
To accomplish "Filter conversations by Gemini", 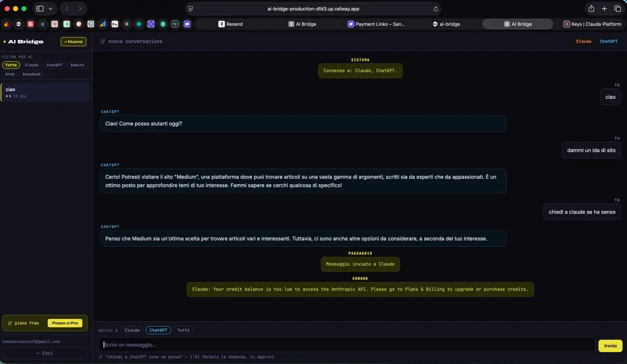I will [77, 65].
